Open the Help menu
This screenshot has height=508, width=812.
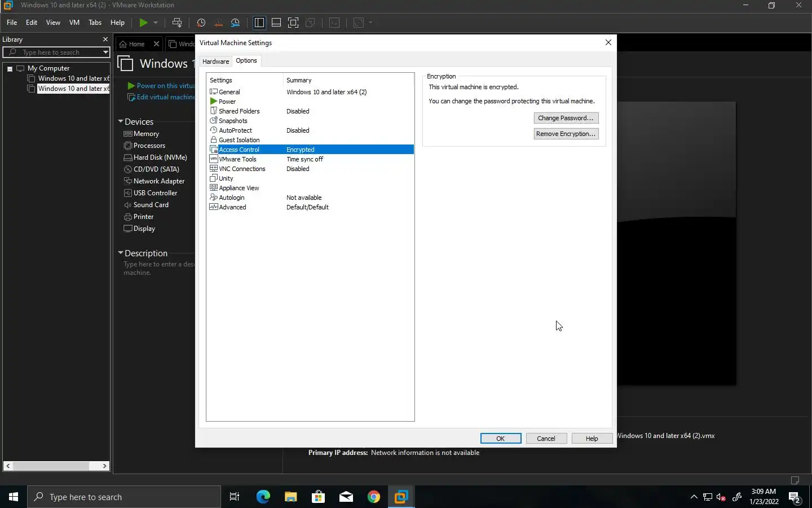point(117,23)
